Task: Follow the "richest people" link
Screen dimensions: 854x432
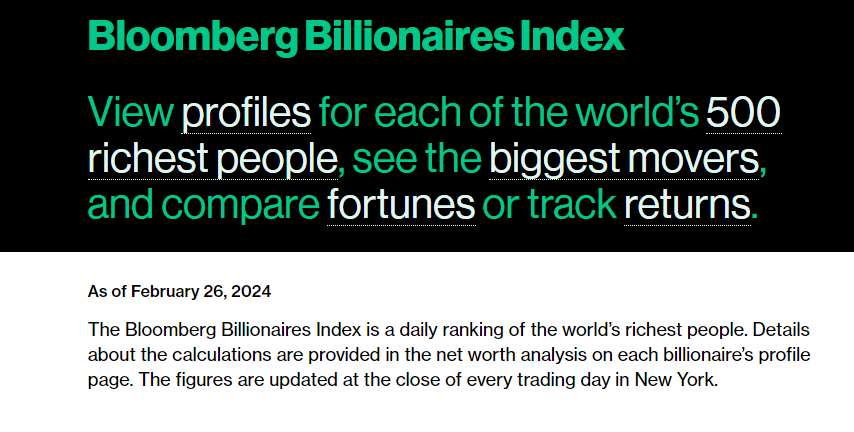Action: click(212, 159)
